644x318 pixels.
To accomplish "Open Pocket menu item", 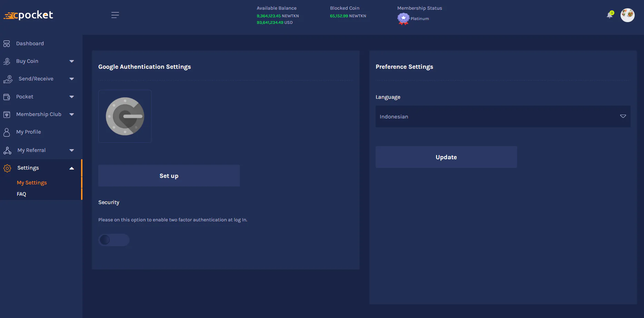I will [x=25, y=97].
